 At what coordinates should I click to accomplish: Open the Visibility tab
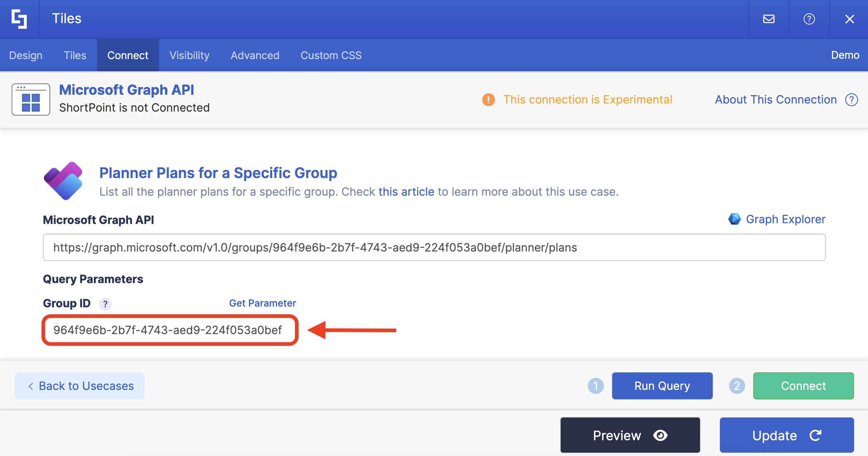click(189, 55)
